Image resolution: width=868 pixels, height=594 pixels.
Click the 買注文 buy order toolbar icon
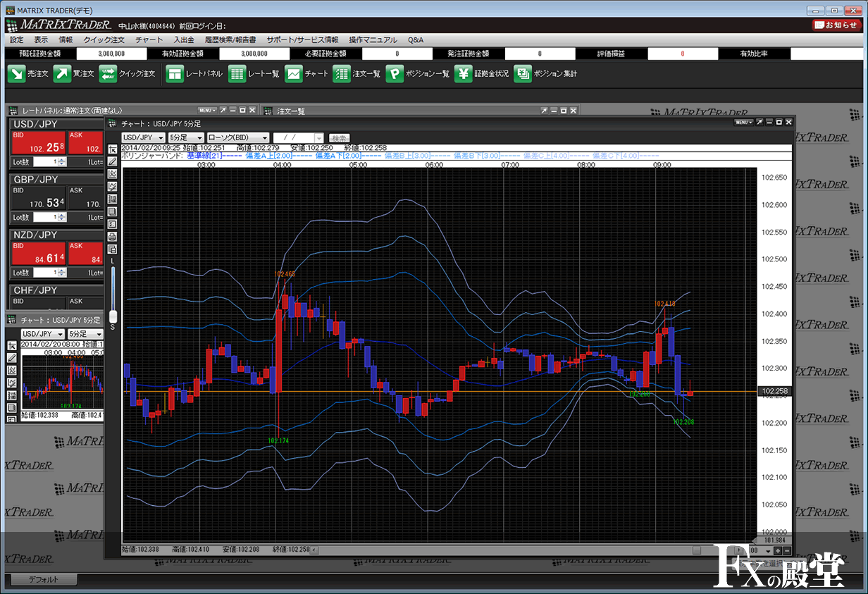click(62, 73)
